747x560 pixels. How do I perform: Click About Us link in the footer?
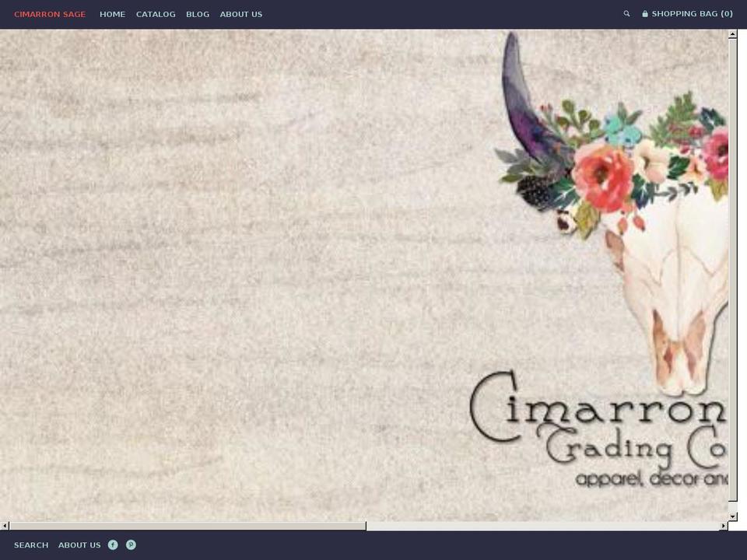click(79, 544)
